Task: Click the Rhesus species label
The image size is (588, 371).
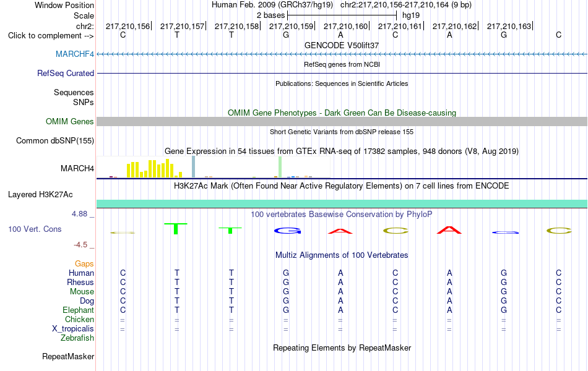Action: click(x=80, y=282)
